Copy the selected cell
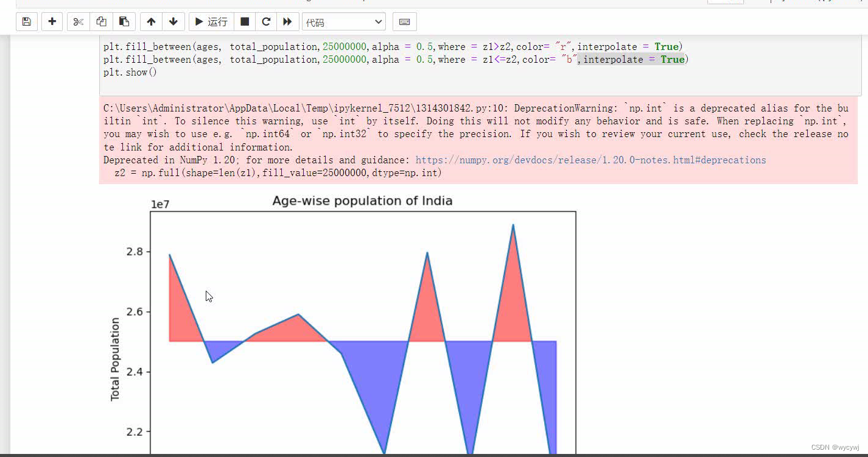The height and width of the screenshot is (457, 868). coord(101,21)
